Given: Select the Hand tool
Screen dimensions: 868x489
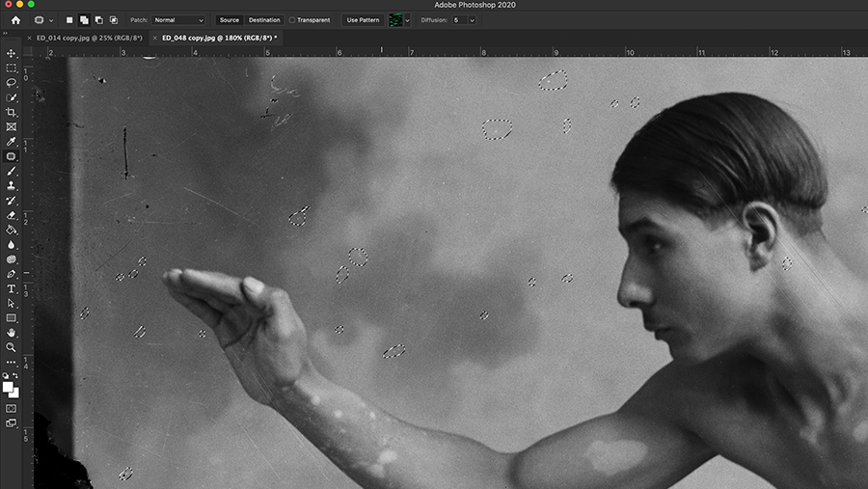Looking at the screenshot, I should [x=11, y=333].
